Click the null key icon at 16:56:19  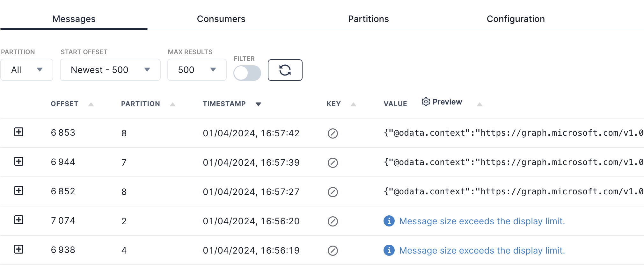click(333, 250)
